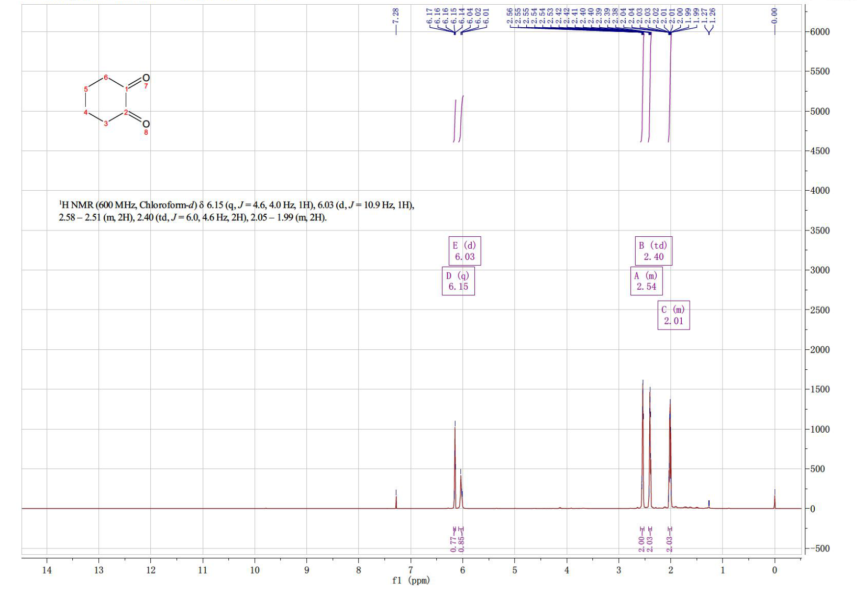This screenshot has width=864, height=616.
Task: Click the integral value 2.03 below the 2.01 peak
Action: click(x=669, y=543)
